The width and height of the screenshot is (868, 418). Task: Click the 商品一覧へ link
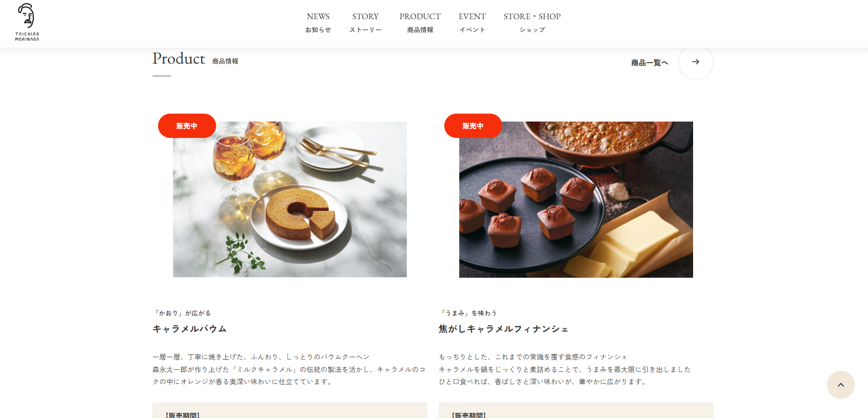(650, 63)
